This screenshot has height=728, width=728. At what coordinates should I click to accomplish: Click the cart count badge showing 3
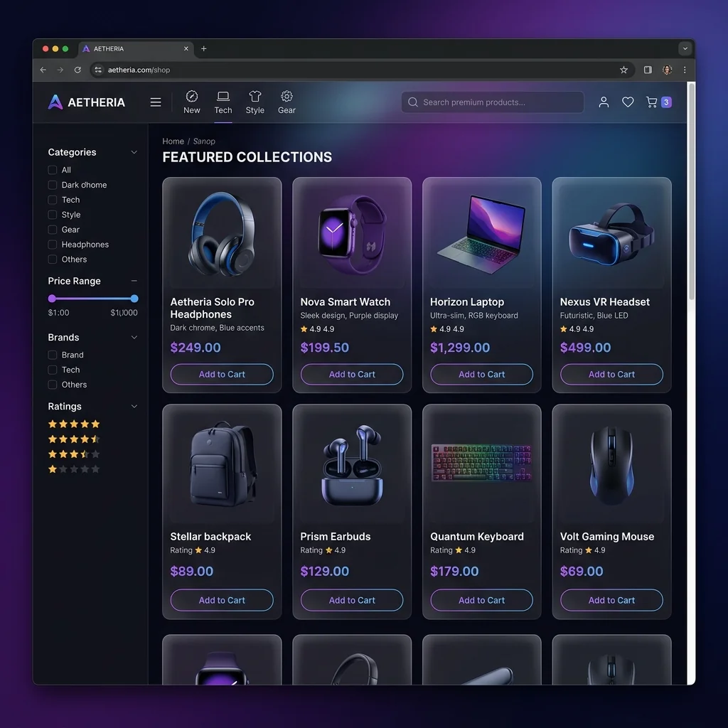tap(666, 102)
